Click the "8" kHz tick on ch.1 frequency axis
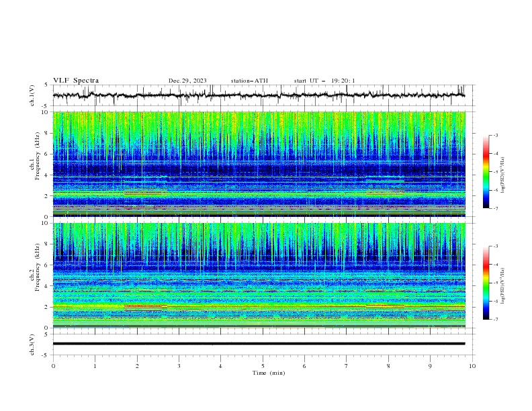 47,133
